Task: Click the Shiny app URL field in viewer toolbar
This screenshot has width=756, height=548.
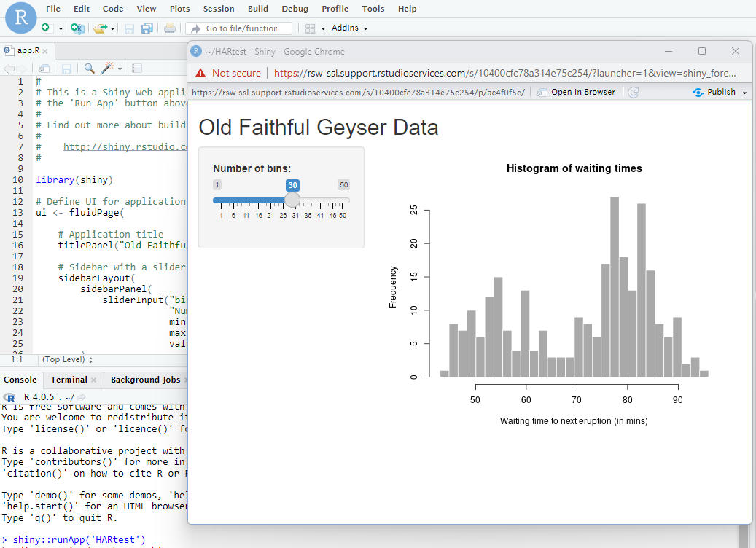Action: 358,92
